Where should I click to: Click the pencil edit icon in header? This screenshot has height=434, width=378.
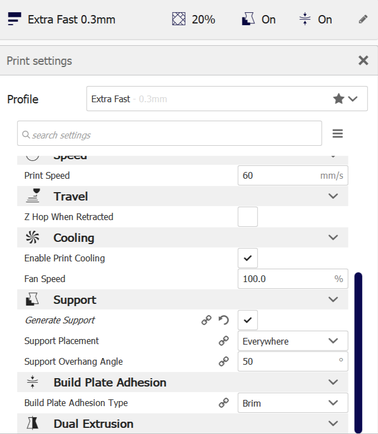click(363, 19)
